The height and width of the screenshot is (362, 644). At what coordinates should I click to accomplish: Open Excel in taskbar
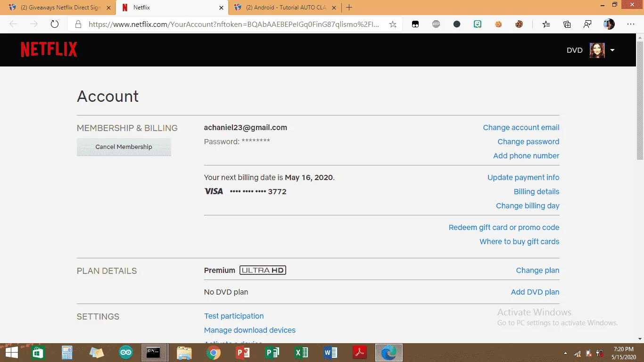click(301, 352)
